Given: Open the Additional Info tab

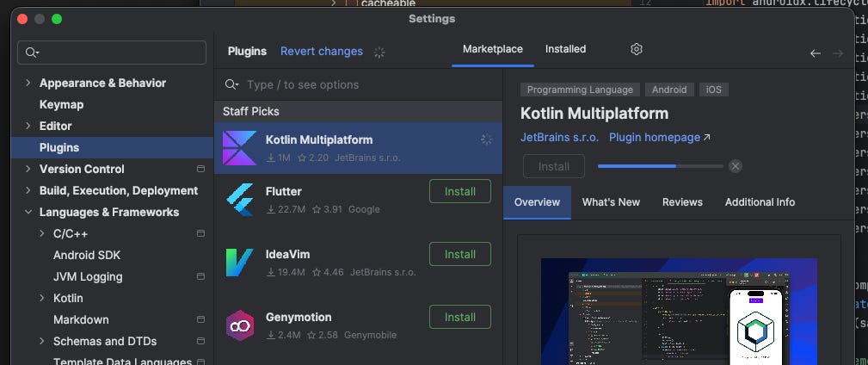Looking at the screenshot, I should click(x=760, y=202).
